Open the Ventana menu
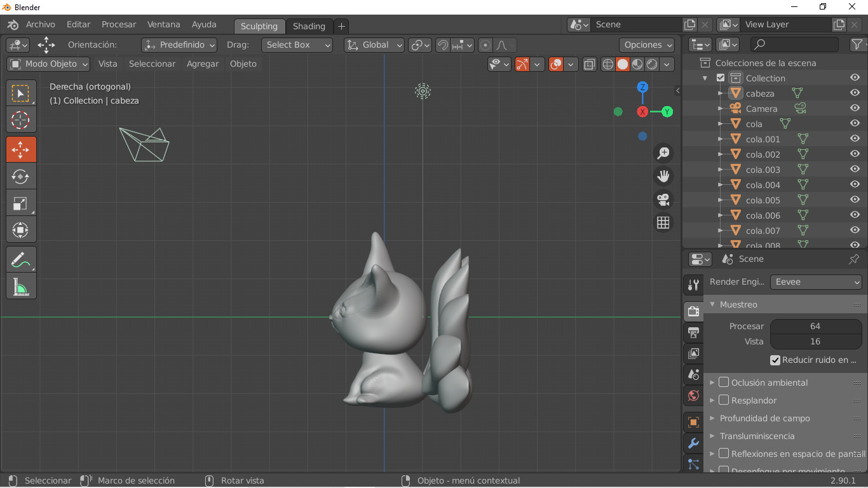Viewport: 868px width, 488px height. [164, 25]
